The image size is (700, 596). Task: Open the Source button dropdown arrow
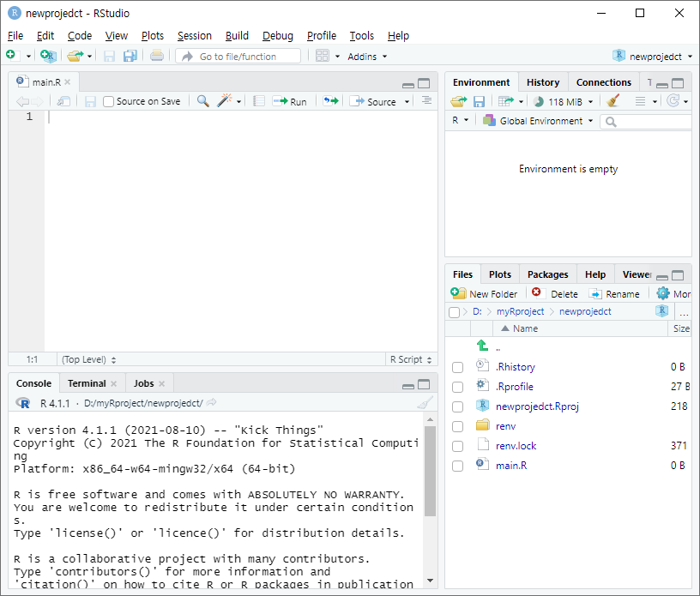(x=407, y=102)
